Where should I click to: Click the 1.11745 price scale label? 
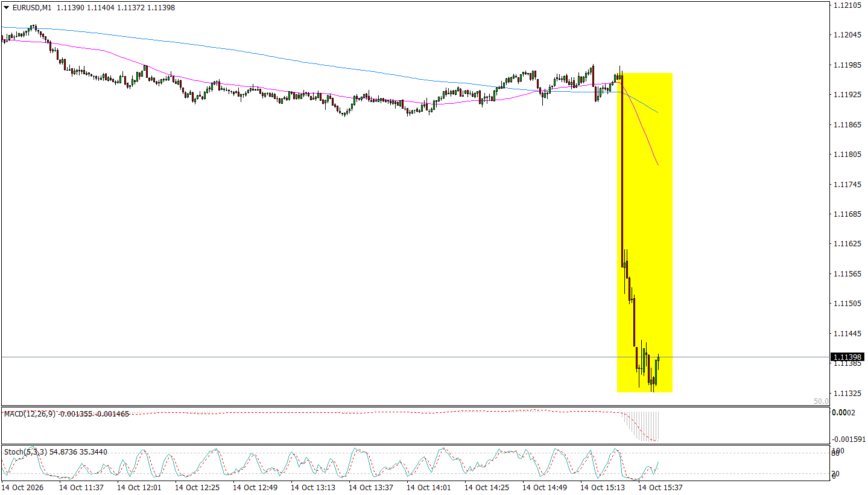pyautogui.click(x=848, y=185)
